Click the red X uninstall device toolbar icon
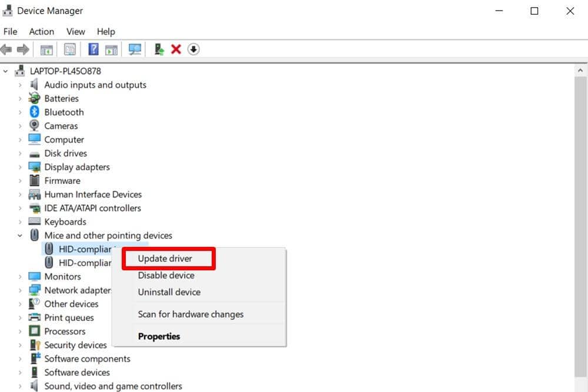 [176, 49]
